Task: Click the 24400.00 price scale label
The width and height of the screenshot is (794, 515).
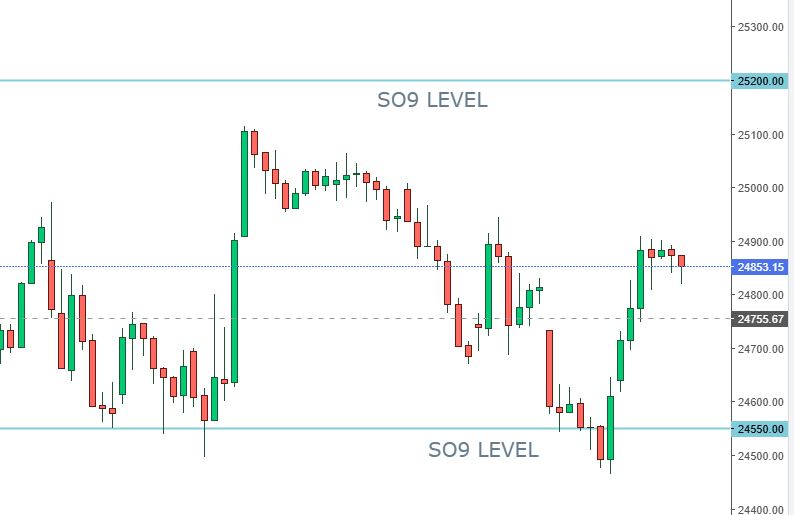Action: 761,509
